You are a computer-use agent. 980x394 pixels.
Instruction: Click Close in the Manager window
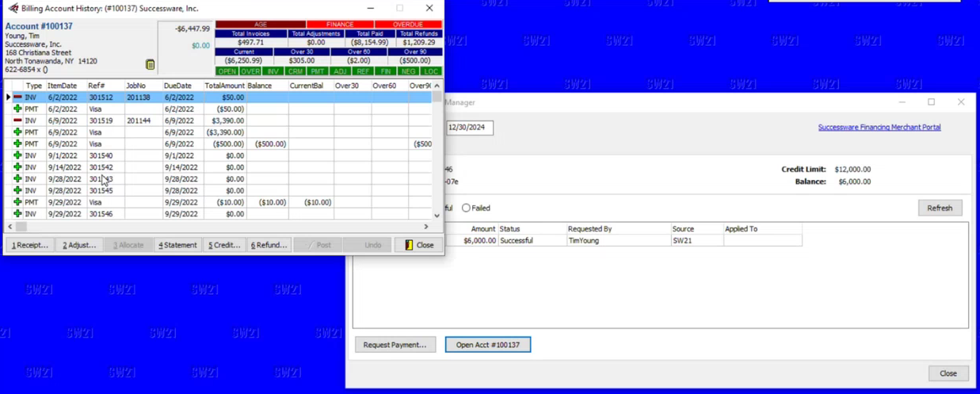(x=948, y=373)
